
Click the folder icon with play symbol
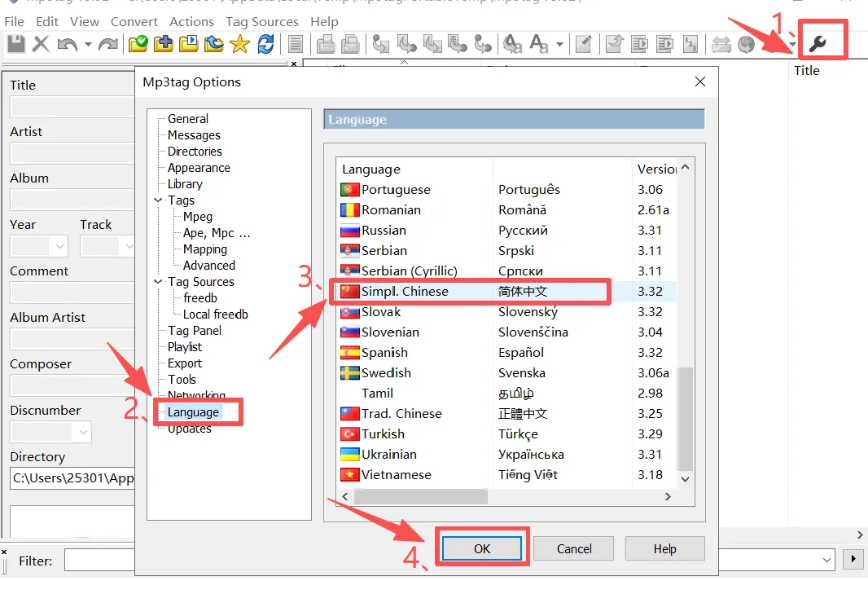coord(188,44)
